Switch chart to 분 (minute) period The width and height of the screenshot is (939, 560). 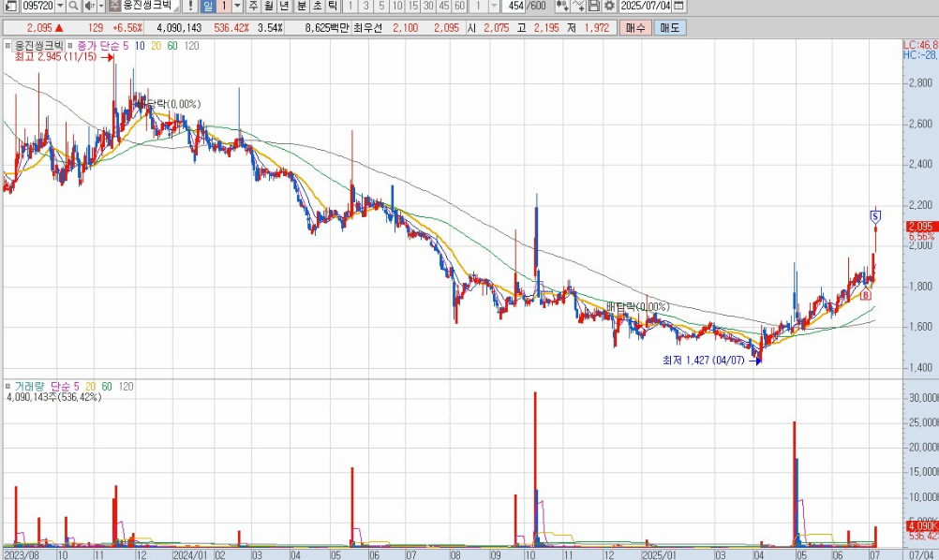(302, 7)
